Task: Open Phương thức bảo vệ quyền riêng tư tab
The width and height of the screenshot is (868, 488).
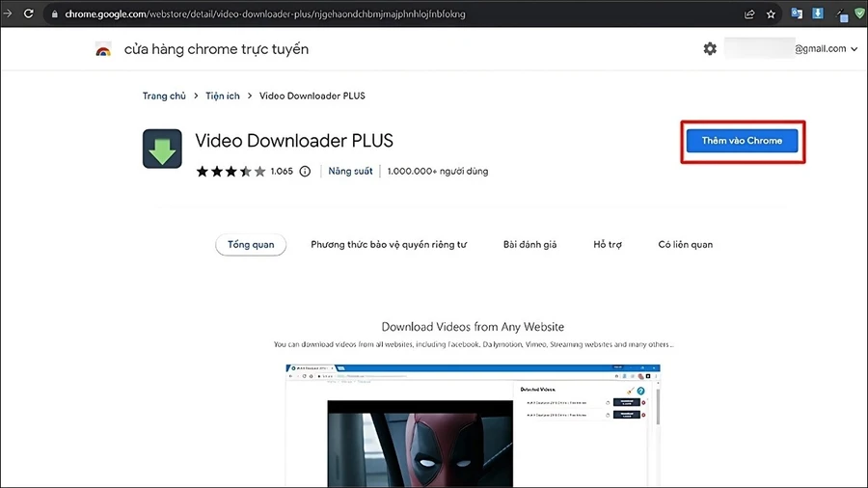Action: 389,245
